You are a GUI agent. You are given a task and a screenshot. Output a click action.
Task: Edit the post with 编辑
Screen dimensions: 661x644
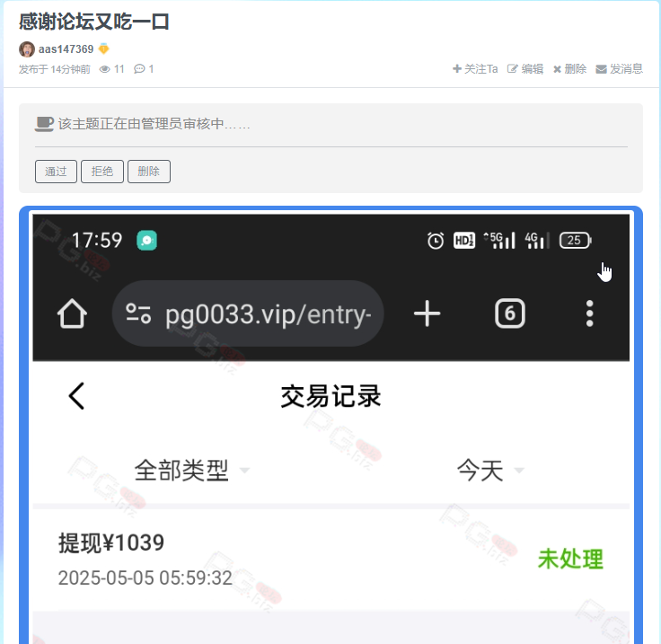(x=525, y=68)
